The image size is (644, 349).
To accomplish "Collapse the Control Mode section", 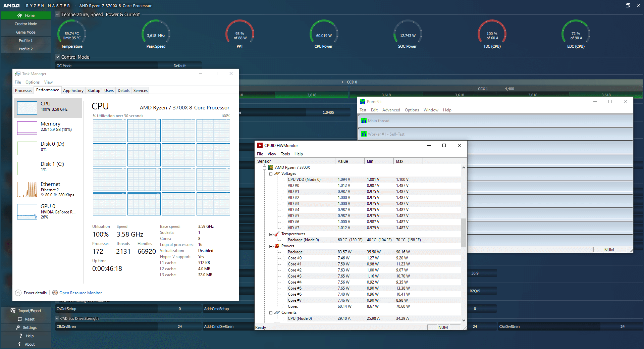I will pyautogui.click(x=57, y=57).
